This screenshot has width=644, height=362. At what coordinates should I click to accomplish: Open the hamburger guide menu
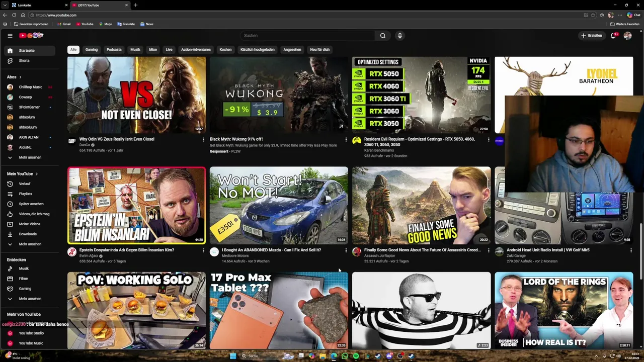pyautogui.click(x=10, y=35)
